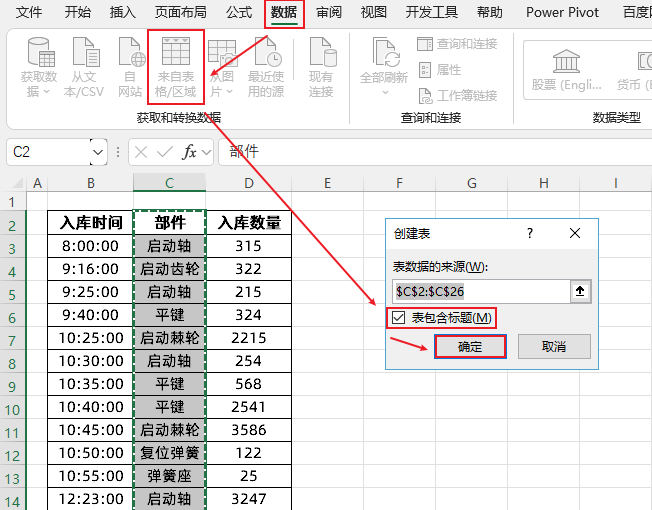Viewport: 652px width, 510px height.
Task: Click collapse range button in 创建表 dialog
Action: coord(580,291)
